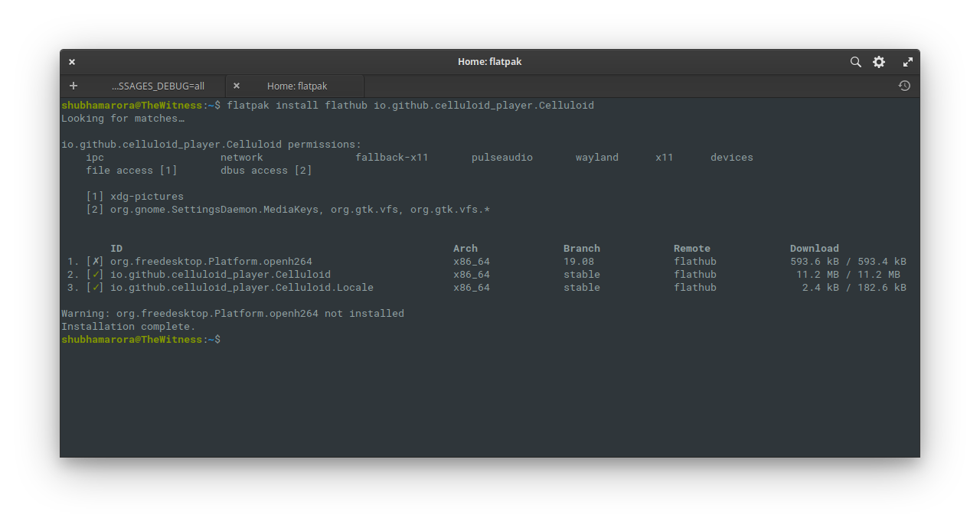Uncheck the org.freedesktop.Platform.openh264 entry marker
This screenshot has width=980, height=528.
[95, 261]
